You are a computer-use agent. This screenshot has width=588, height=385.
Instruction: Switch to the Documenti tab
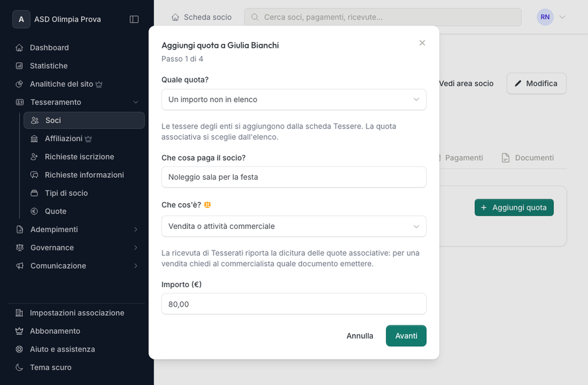[x=528, y=158]
